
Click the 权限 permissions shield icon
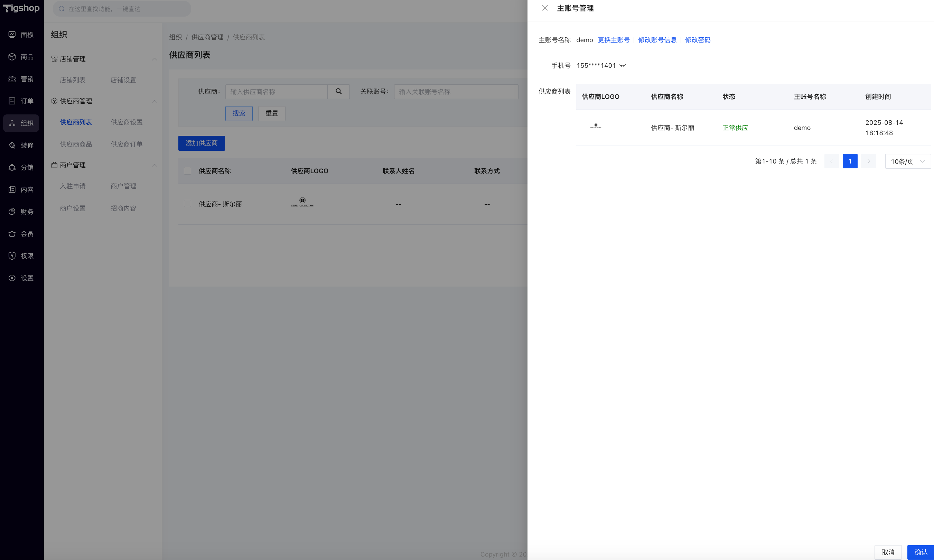pyautogui.click(x=12, y=256)
